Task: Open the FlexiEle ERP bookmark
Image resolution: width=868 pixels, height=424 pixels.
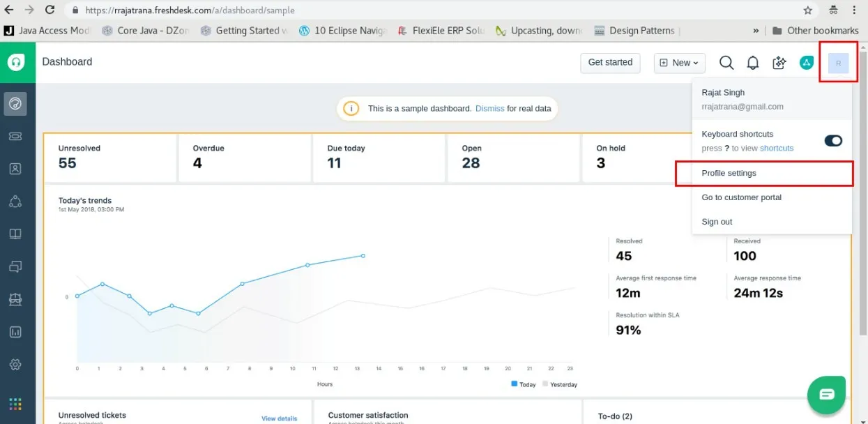Action: 441,31
